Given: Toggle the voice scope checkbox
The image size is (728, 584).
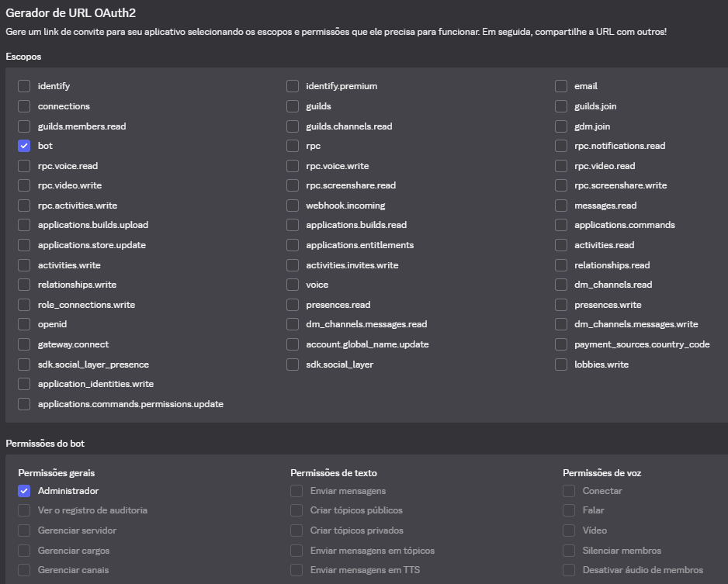Looking at the screenshot, I should (293, 285).
